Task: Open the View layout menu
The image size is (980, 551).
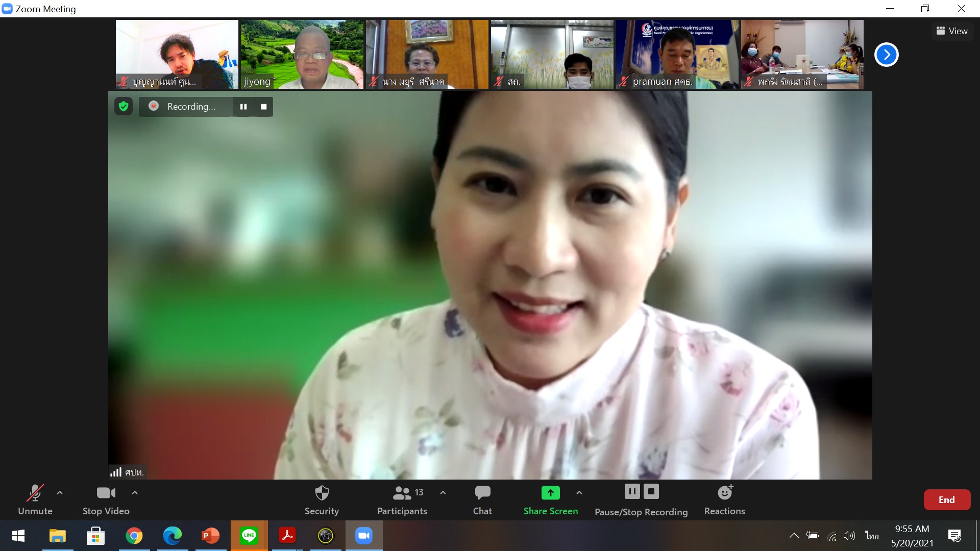Action: click(952, 31)
